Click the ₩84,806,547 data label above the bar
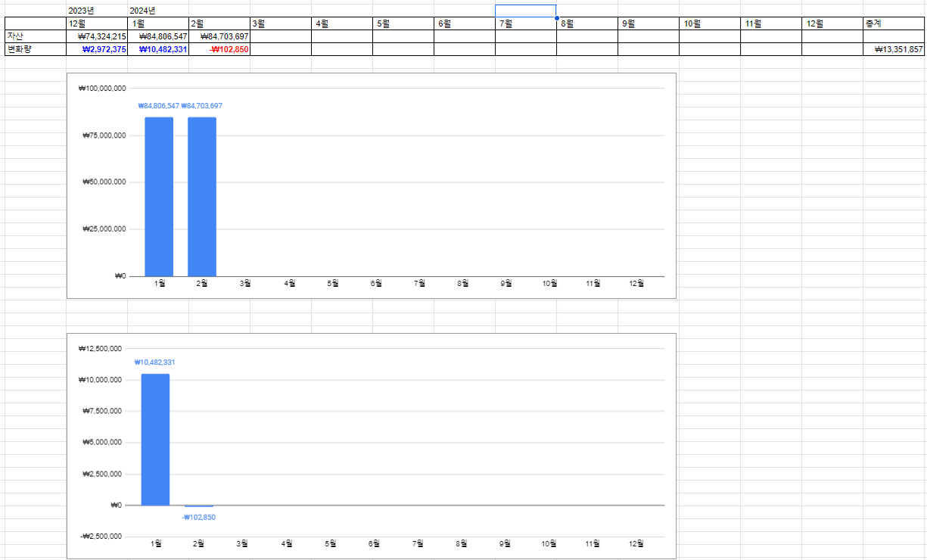The width and height of the screenshot is (927, 560). pyautogui.click(x=159, y=106)
